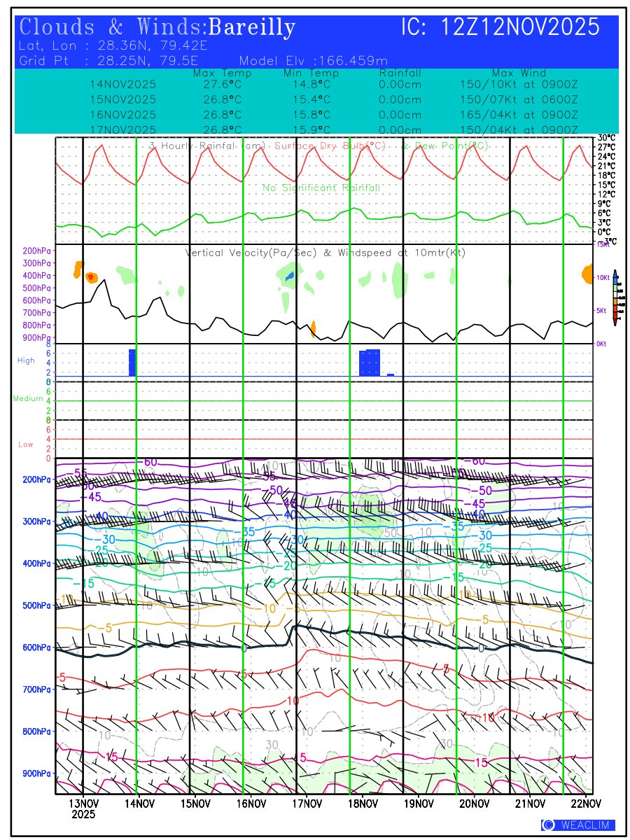This screenshot has width=630, height=840.
Task: Click the High cloud panel label
Action: pyautogui.click(x=26, y=360)
